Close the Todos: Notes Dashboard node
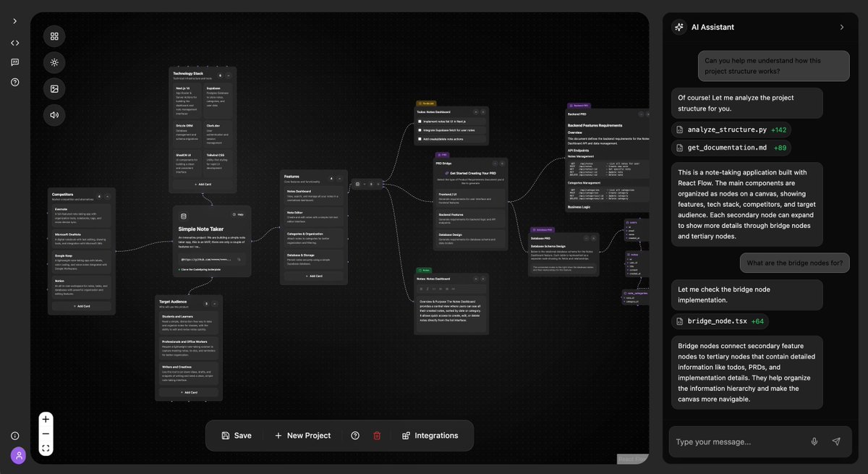Image resolution: width=868 pixels, height=474 pixels. click(483, 112)
